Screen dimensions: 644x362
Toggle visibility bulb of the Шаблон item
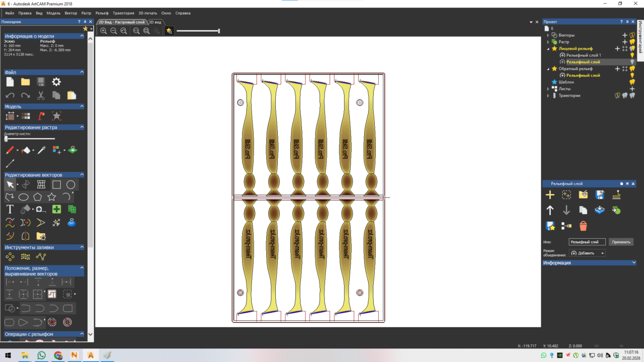[x=632, y=82]
